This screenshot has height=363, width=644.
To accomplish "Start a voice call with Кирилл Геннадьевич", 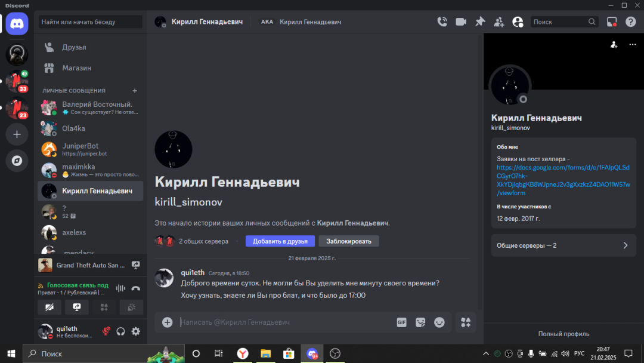I will tap(442, 21).
